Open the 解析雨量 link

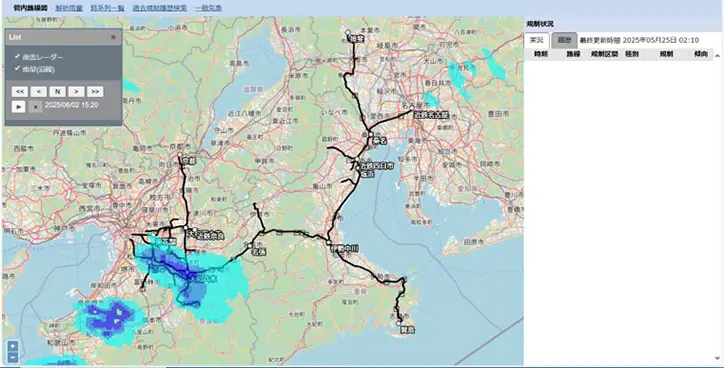tap(69, 8)
